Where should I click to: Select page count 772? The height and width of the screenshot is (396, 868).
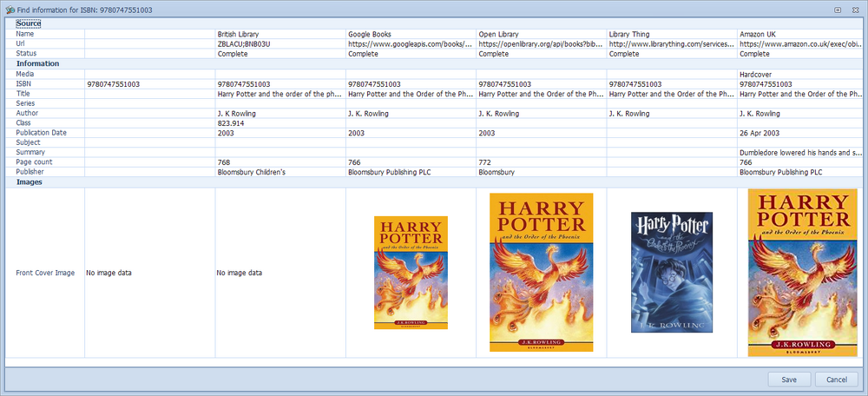click(542, 162)
